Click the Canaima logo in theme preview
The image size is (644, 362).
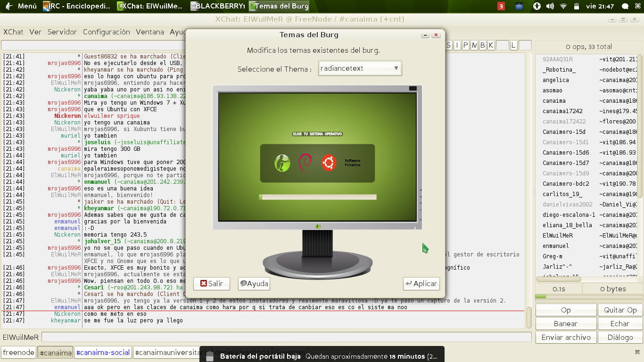(282, 163)
